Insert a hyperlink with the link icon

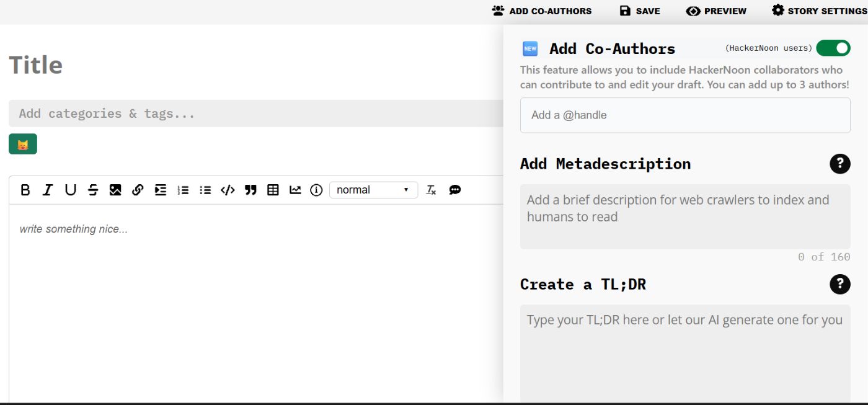(138, 190)
